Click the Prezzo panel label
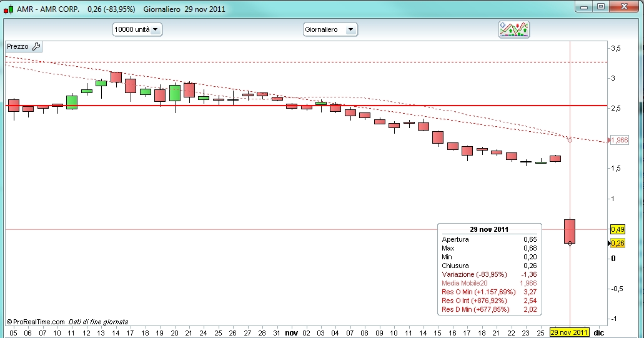This screenshot has height=338, width=644. coord(17,46)
